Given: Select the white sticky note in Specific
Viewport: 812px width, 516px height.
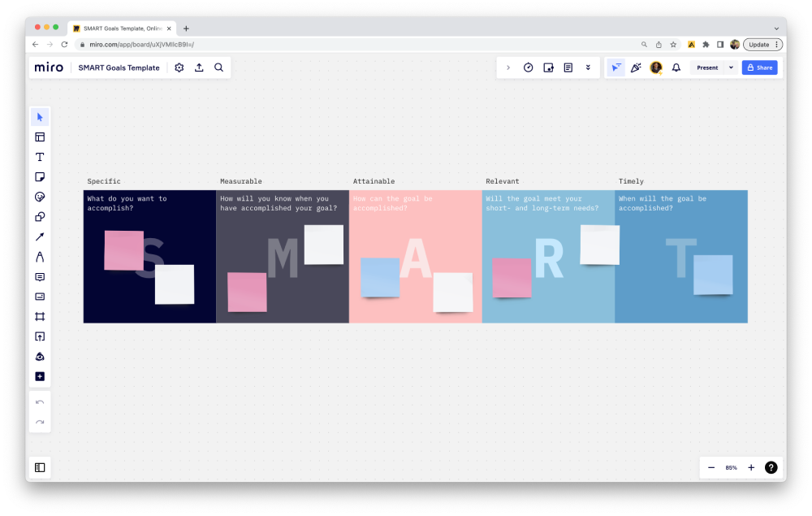Looking at the screenshot, I should 175,284.
